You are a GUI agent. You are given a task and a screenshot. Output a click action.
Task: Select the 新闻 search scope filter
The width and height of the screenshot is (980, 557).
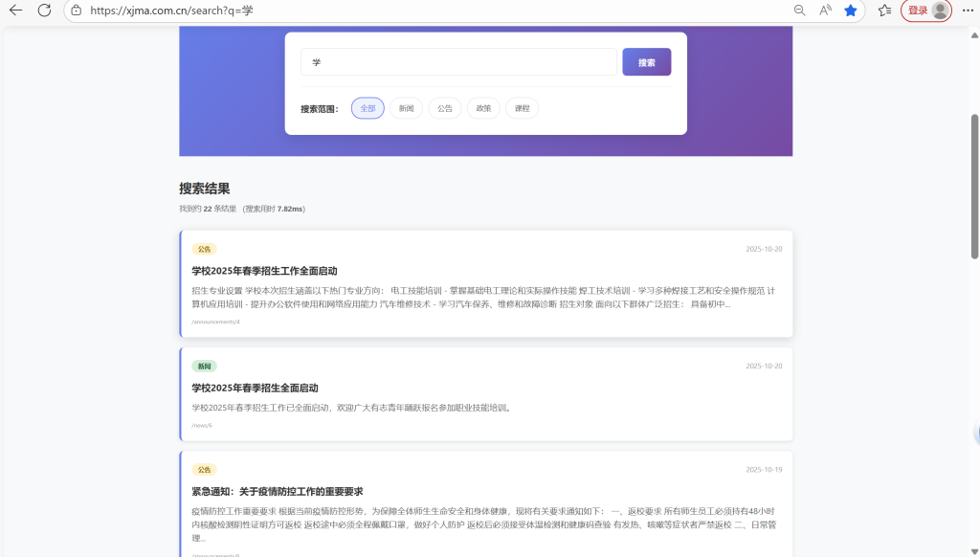tap(406, 108)
